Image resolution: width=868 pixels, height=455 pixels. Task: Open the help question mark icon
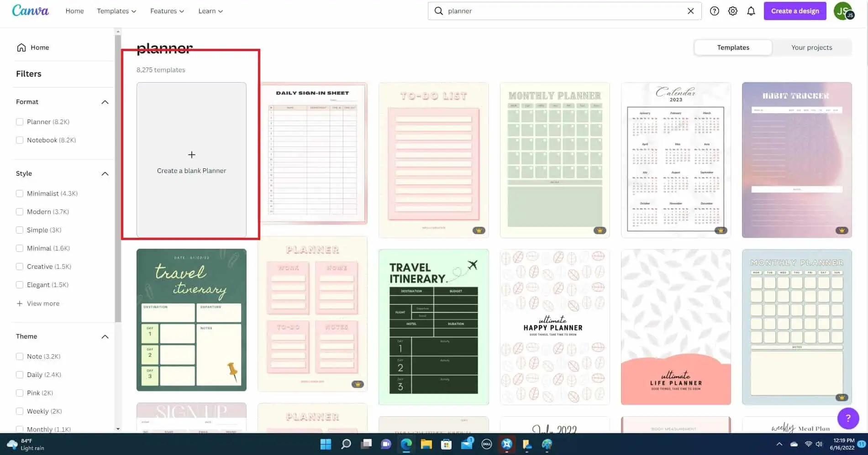[x=714, y=10]
